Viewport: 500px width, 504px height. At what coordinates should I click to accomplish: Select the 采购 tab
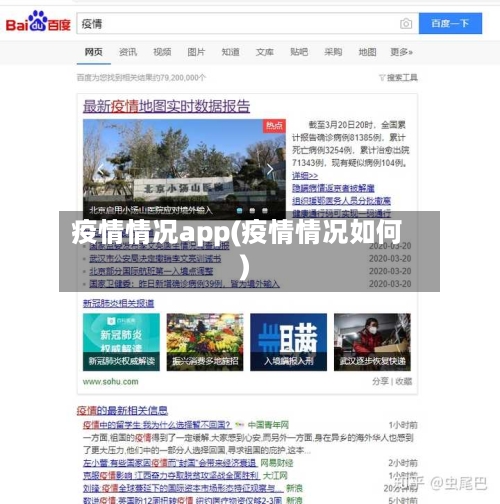(x=333, y=52)
